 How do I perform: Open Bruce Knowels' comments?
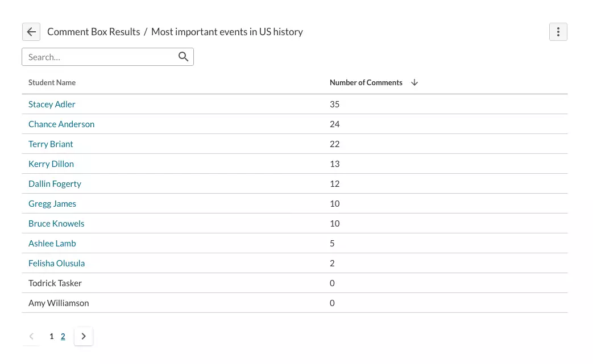point(56,224)
